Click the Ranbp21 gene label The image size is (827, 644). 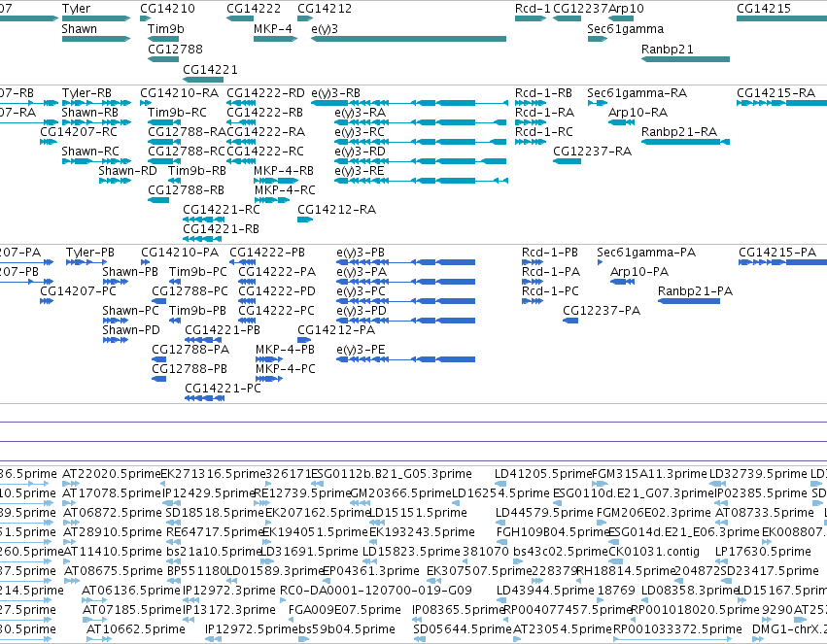pos(668,49)
